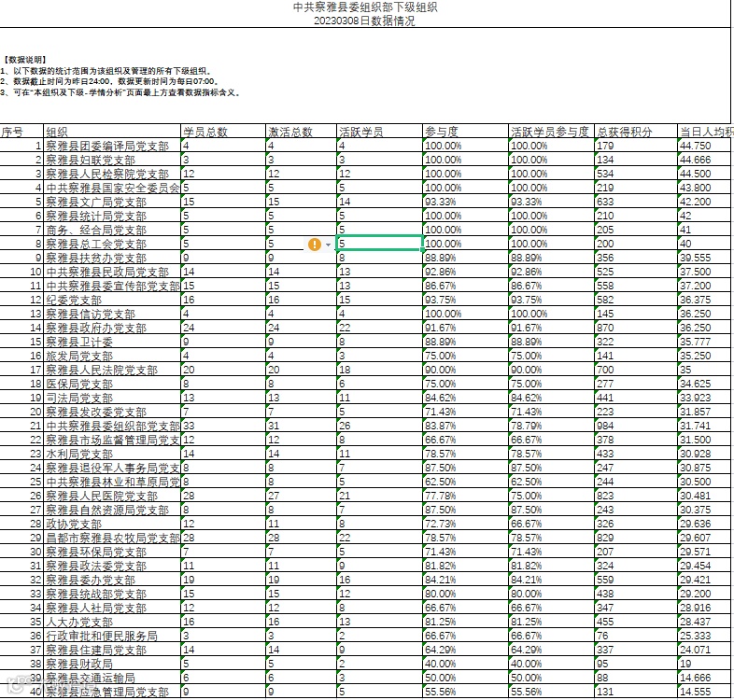Select cell 察雅县妇联党支部
Viewport: 734px width, 700px height.
(x=112, y=160)
